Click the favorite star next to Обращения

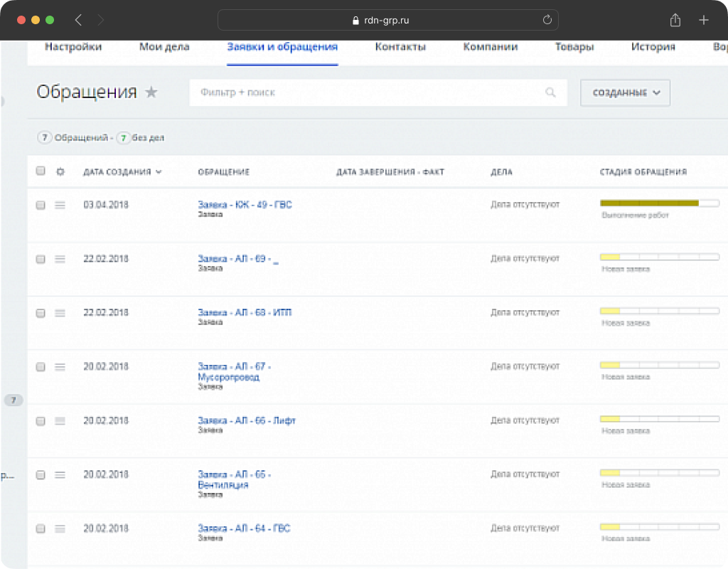coord(151,92)
